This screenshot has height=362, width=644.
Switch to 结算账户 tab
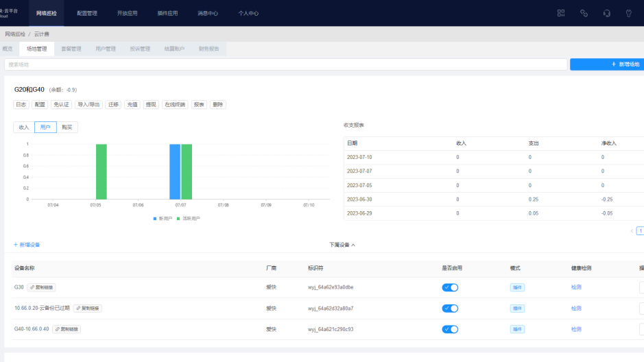pyautogui.click(x=175, y=49)
